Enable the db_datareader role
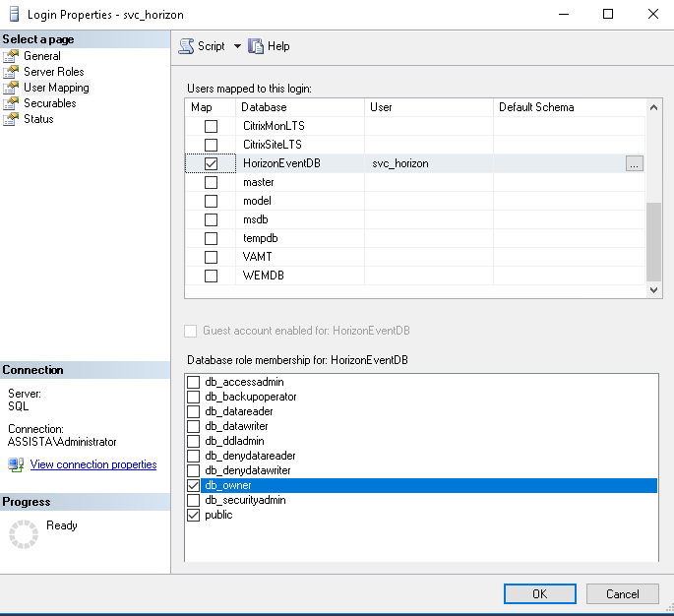674x616 pixels. pyautogui.click(x=194, y=411)
